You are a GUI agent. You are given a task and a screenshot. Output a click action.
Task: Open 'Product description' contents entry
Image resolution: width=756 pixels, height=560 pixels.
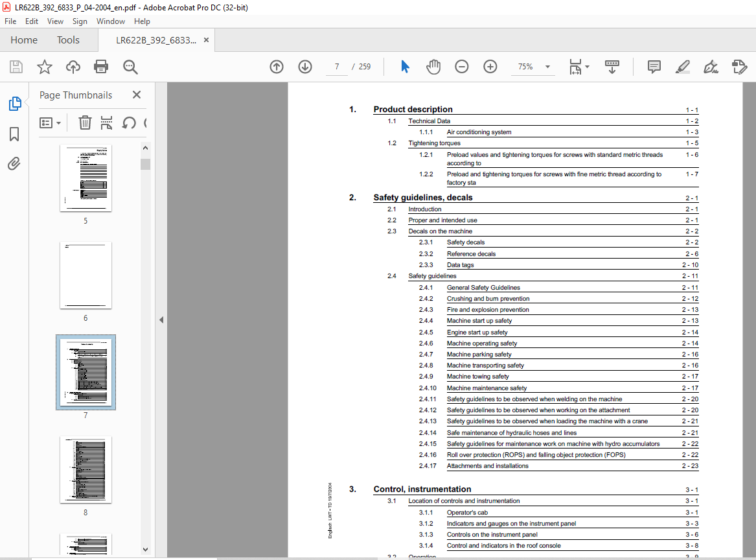click(413, 109)
